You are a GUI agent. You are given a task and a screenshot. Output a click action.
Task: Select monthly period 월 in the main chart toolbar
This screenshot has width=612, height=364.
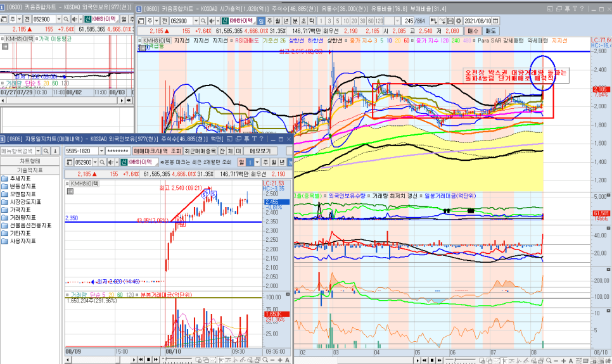pyautogui.click(x=277, y=21)
